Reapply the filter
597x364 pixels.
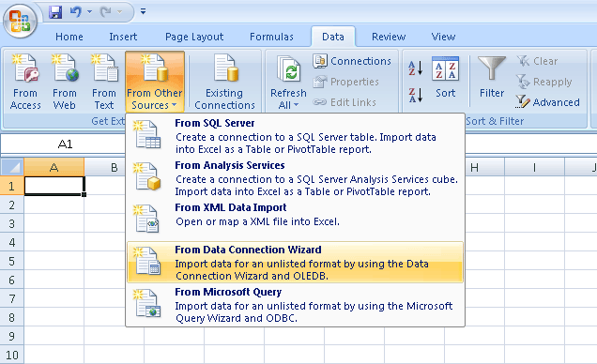[544, 82]
